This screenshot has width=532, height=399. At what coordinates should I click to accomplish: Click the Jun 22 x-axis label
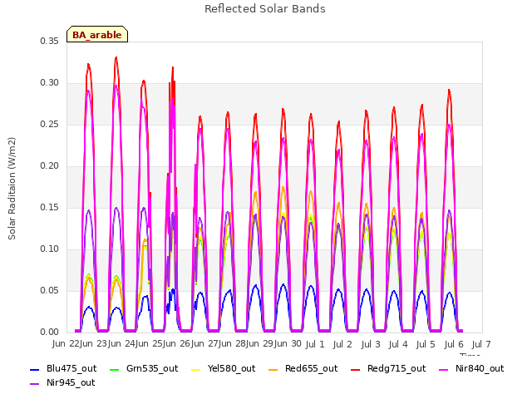66,343
